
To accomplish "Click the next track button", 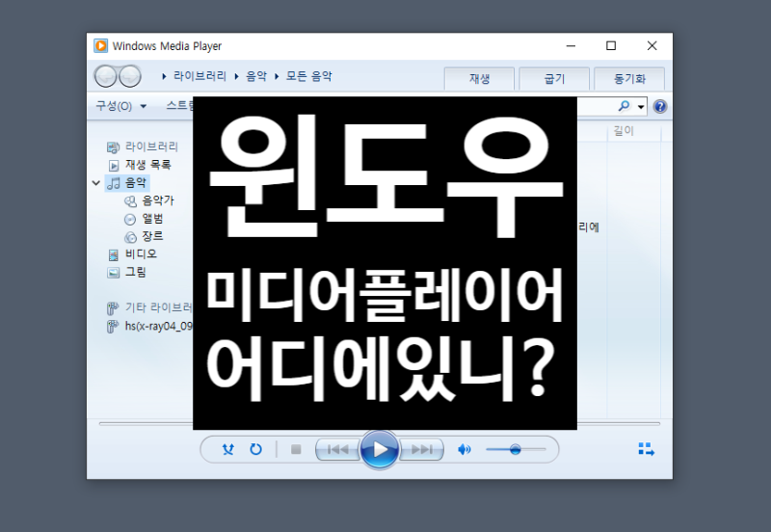I will tap(421, 449).
